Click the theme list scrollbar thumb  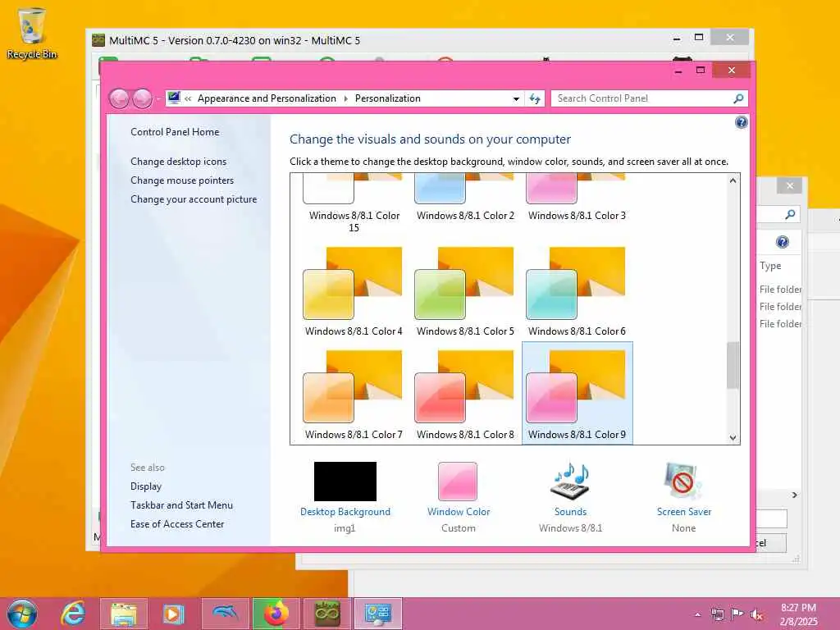tap(733, 365)
